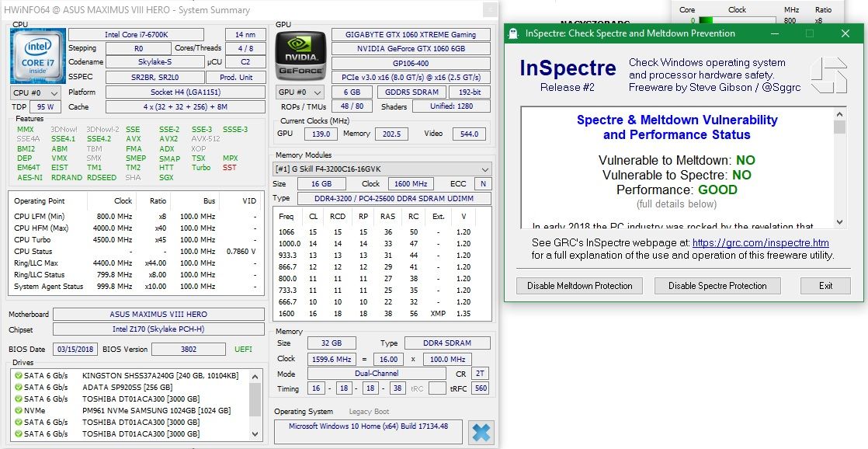Click green status icon for NVMe drive
Screen dimensions: 868x449
click(19, 410)
